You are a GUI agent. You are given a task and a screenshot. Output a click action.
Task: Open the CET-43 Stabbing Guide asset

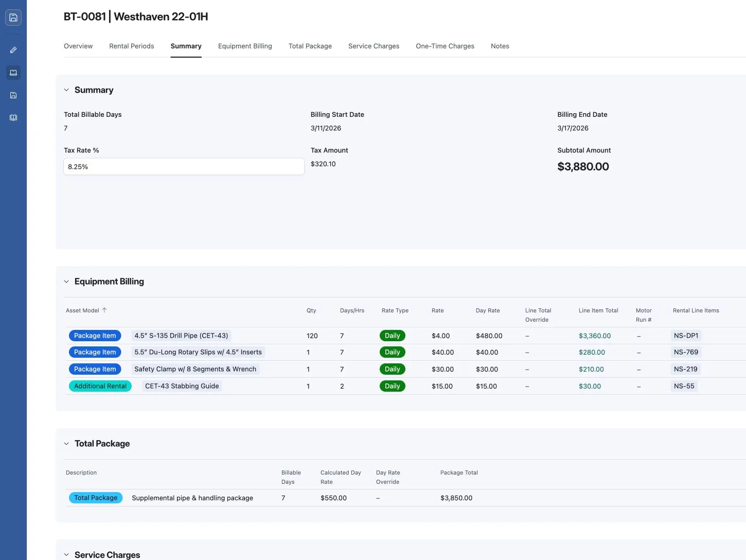pyautogui.click(x=182, y=386)
